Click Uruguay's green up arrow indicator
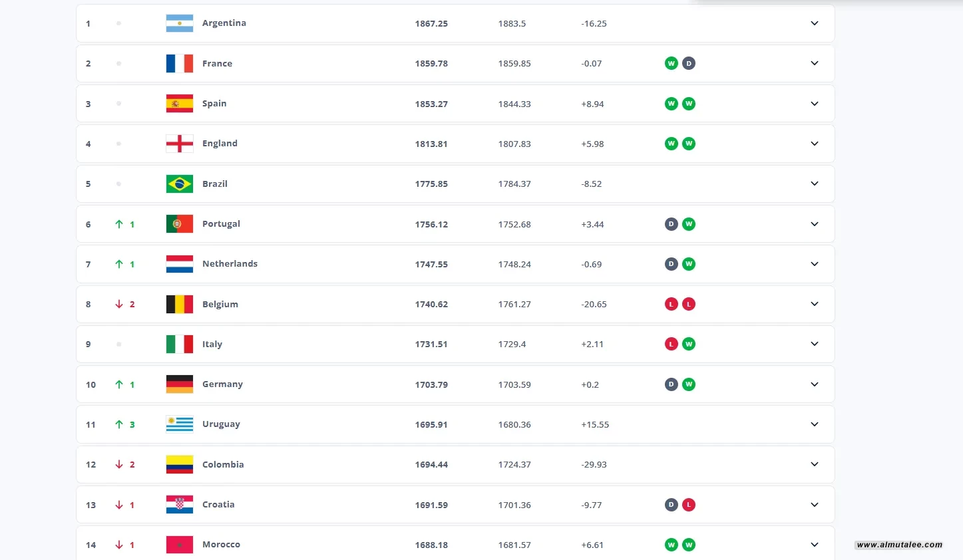This screenshot has width=963, height=560. [x=119, y=424]
